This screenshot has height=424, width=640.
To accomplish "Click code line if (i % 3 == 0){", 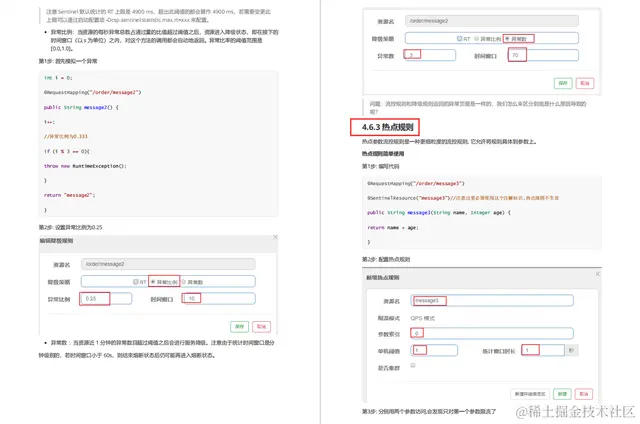I will click(x=67, y=151).
